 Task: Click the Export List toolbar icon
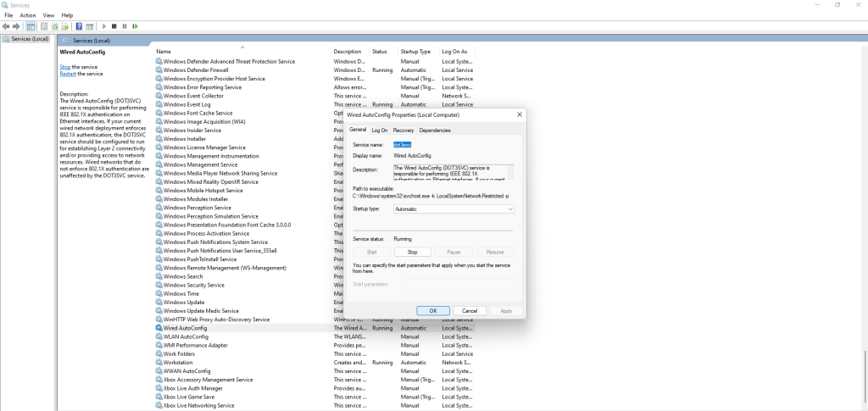(x=65, y=26)
